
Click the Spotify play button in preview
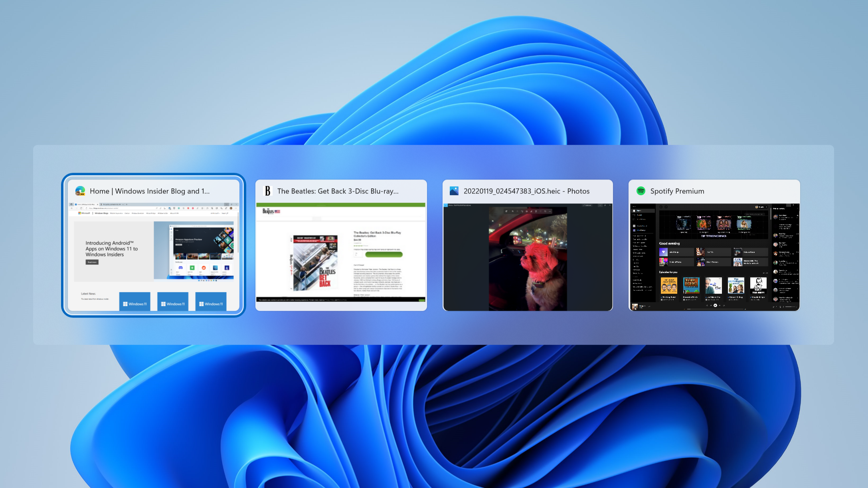[x=715, y=306]
